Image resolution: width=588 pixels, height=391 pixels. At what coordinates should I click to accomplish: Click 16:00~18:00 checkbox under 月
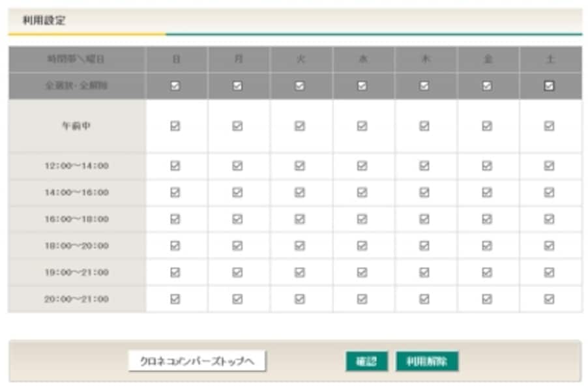(237, 219)
